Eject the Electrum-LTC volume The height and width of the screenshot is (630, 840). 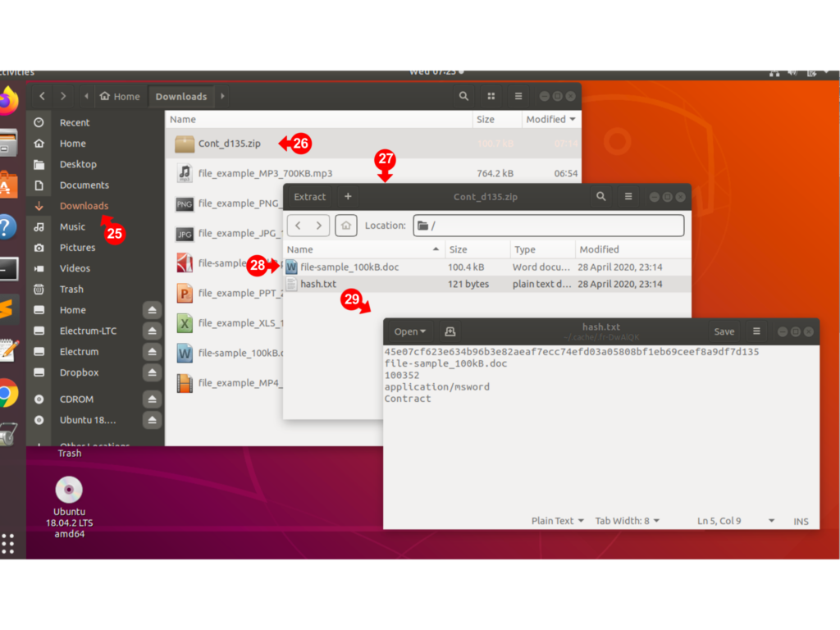point(152,331)
